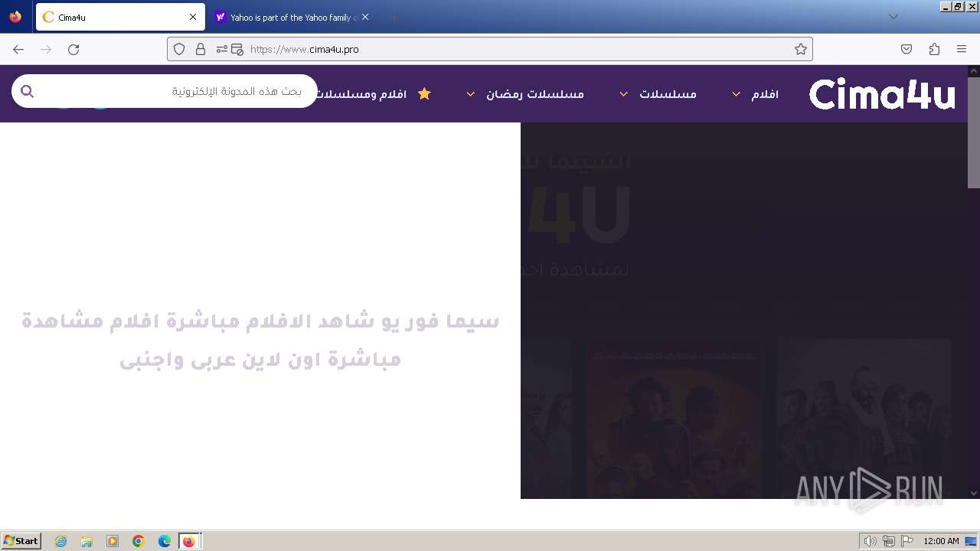Switch to the Yahoo family tab
This screenshot has width=980, height=551.
(x=291, y=17)
